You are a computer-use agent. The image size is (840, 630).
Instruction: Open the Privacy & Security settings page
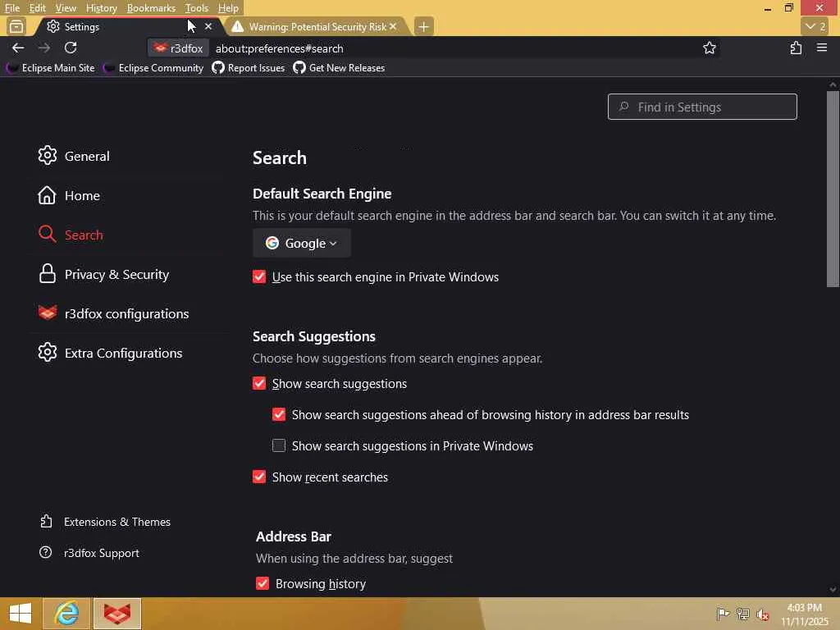pyautogui.click(x=116, y=274)
